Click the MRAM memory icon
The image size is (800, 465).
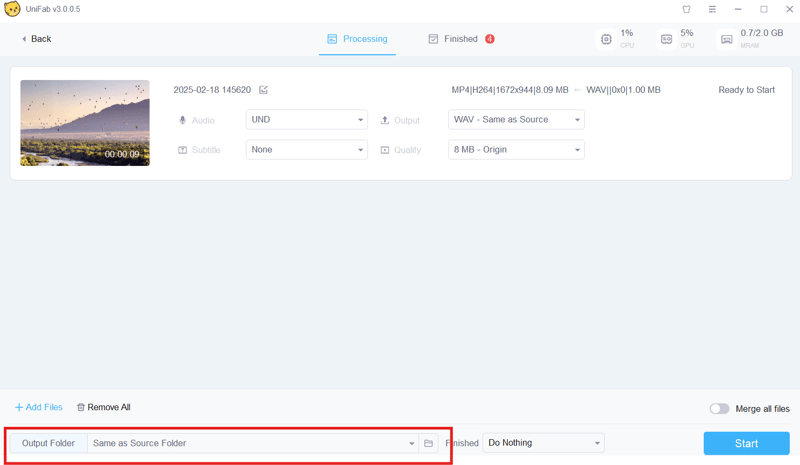coord(727,39)
